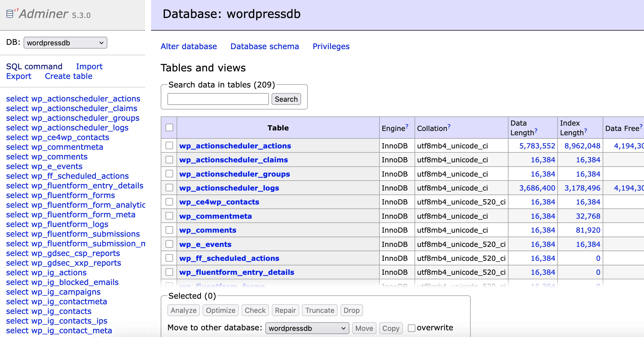Open wp_actionscheduler_actions table link in the table list
The width and height of the screenshot is (644, 337).
[x=235, y=146]
